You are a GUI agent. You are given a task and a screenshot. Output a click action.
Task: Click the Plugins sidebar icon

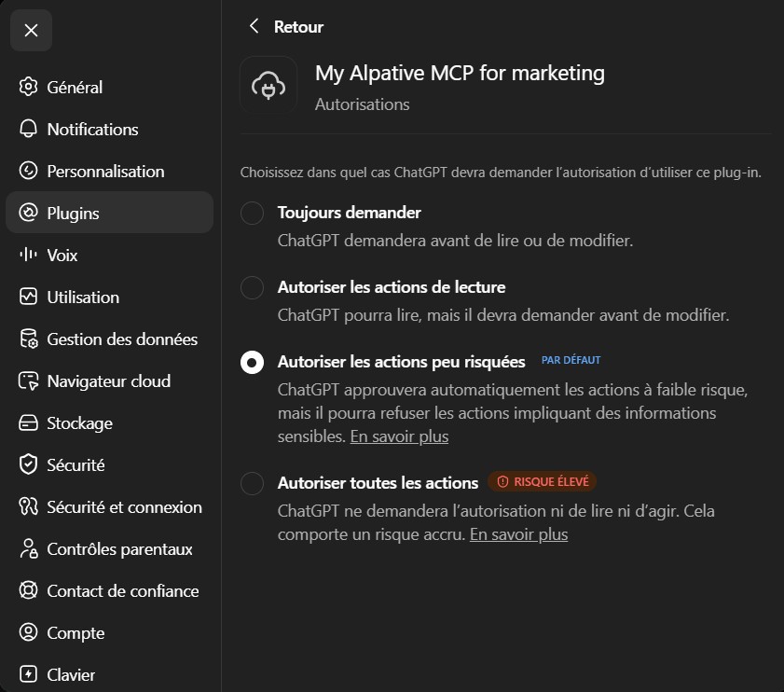(x=29, y=213)
